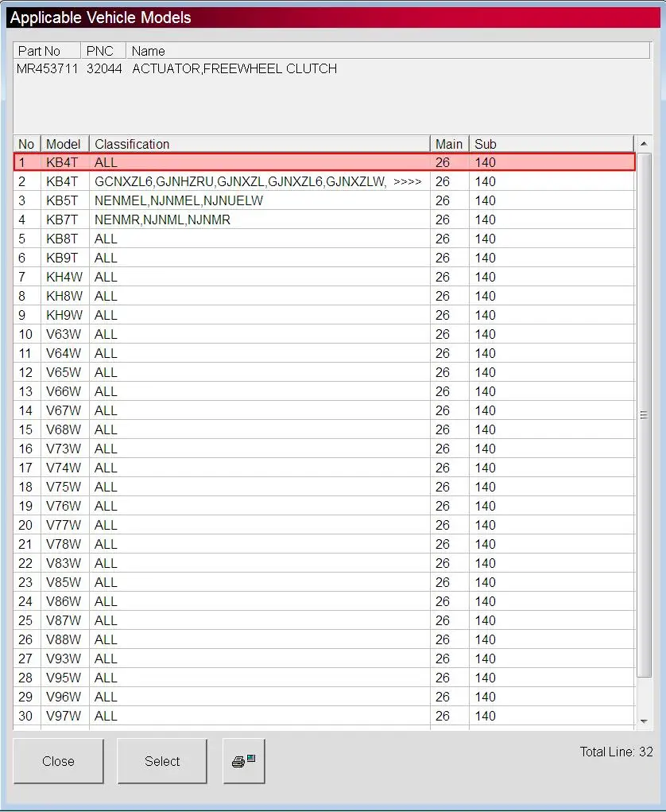
Task: Sort by the Model column header
Action: (x=64, y=144)
